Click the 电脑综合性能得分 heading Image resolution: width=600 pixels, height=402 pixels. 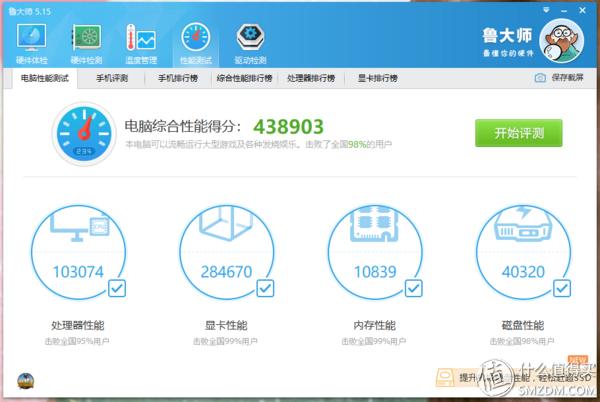click(x=183, y=126)
